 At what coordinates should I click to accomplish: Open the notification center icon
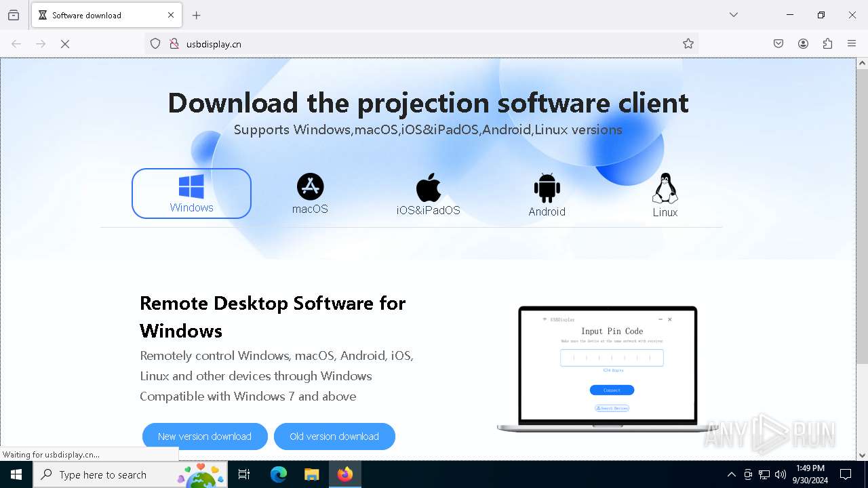846,474
